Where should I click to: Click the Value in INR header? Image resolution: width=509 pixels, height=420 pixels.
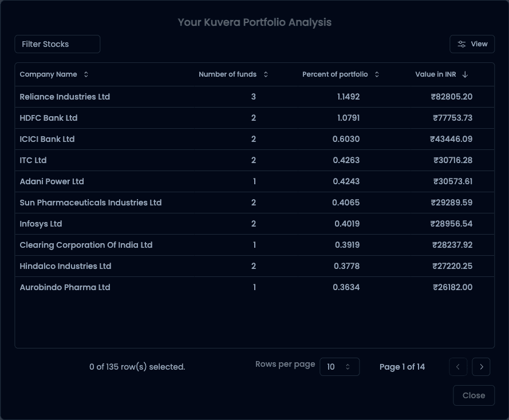click(435, 74)
